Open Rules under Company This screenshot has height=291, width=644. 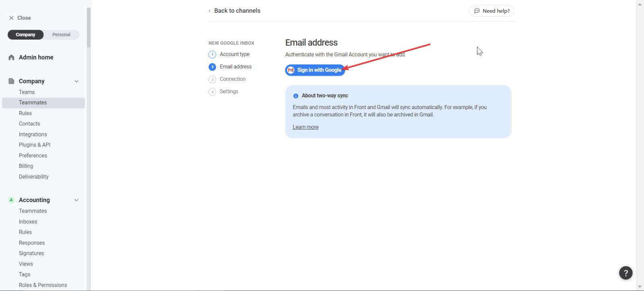tap(25, 114)
